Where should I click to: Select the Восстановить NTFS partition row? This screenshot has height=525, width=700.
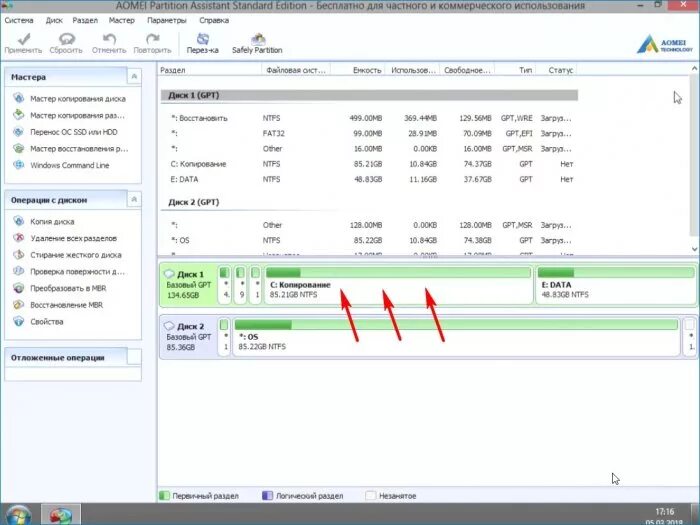pyautogui.click(x=370, y=118)
